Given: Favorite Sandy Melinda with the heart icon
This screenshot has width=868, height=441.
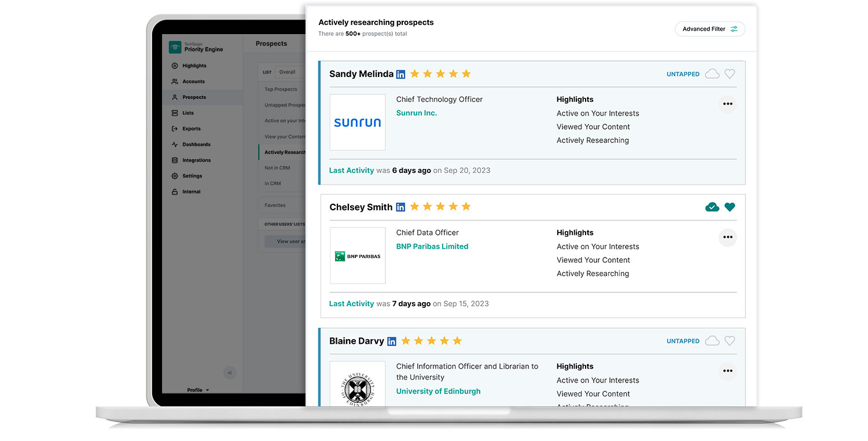Looking at the screenshot, I should [730, 74].
